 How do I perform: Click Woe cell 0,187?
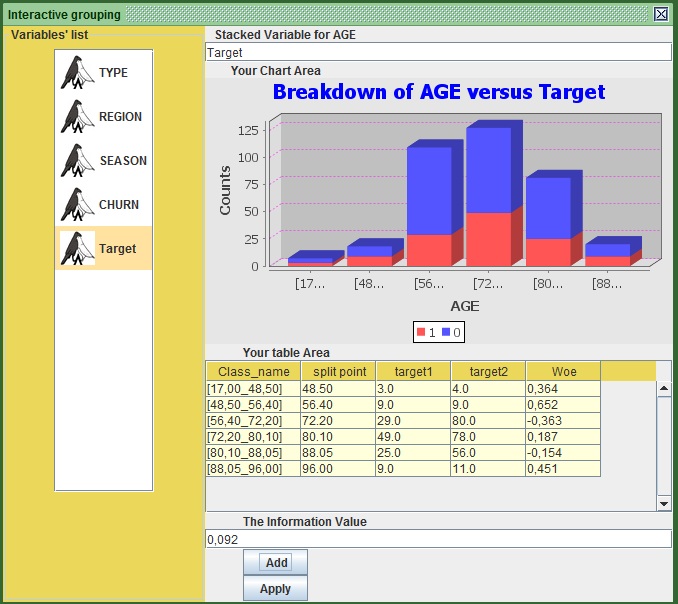click(563, 437)
